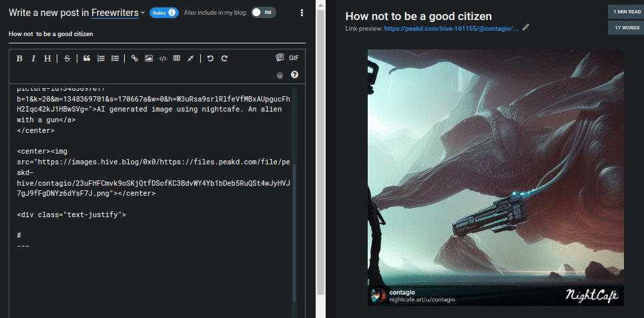Screen dimensions: 644x318
Task: Click the 'Also include in my blog:' label
Action: [216, 12]
